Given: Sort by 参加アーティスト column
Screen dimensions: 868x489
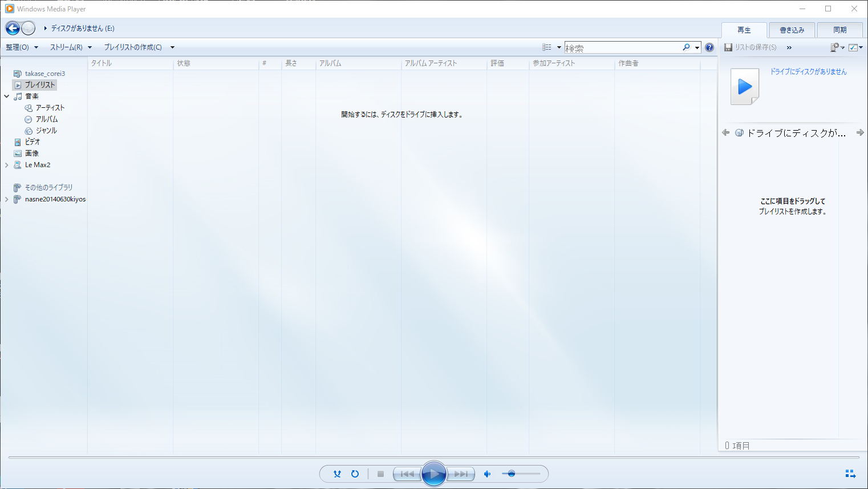Looking at the screenshot, I should (x=572, y=63).
